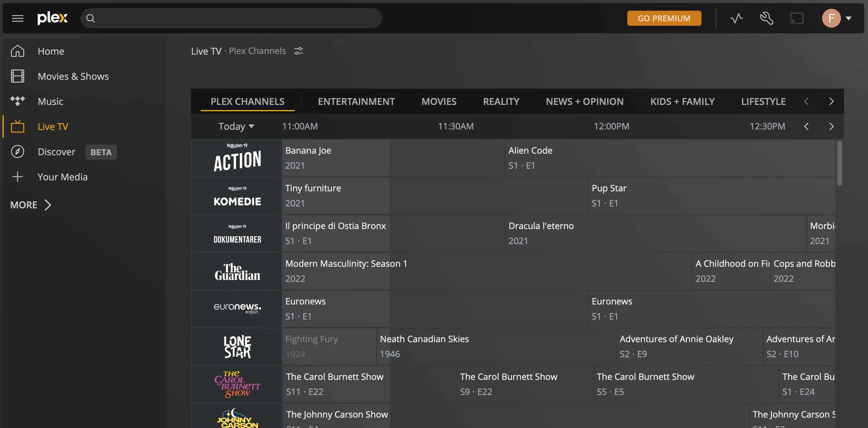Select Adventures of Annie Oakley S2 E9

click(689, 347)
